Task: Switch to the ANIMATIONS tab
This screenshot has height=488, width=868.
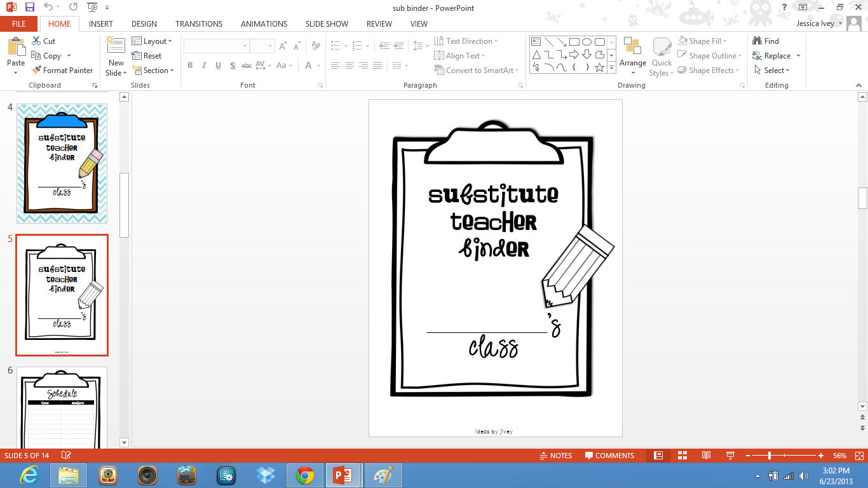Action: point(264,24)
